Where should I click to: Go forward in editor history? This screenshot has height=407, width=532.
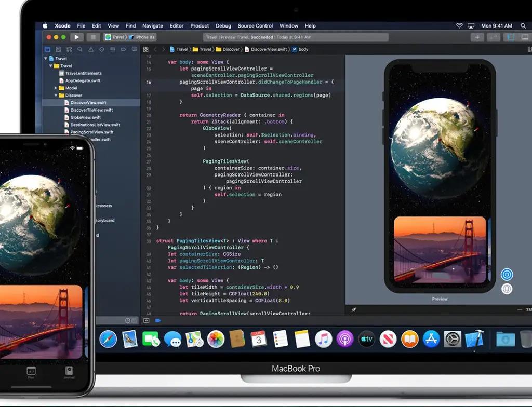coord(164,49)
